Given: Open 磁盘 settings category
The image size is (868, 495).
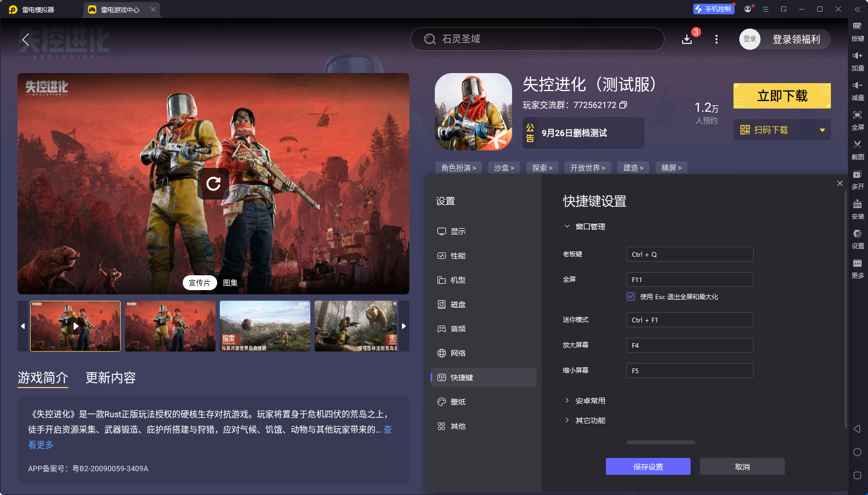Looking at the screenshot, I should click(484, 304).
